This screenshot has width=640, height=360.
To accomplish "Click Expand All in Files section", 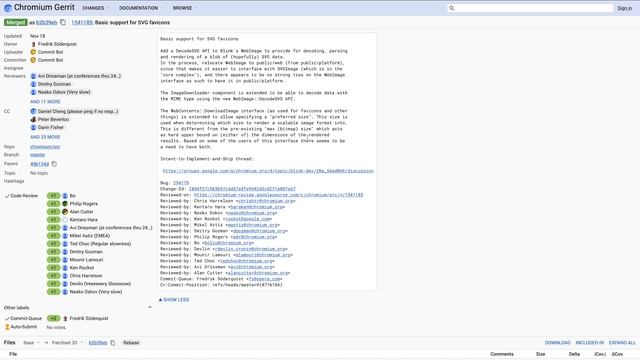I will [x=622, y=343].
